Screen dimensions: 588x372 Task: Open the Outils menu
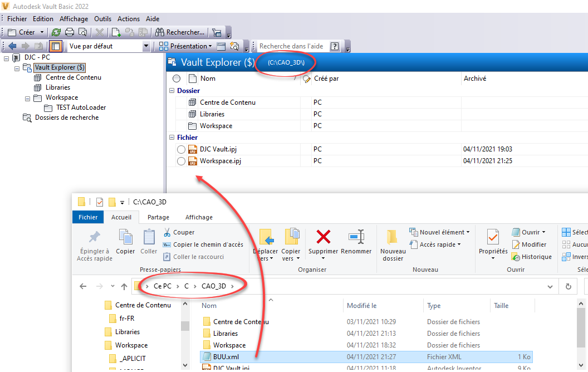coord(102,19)
